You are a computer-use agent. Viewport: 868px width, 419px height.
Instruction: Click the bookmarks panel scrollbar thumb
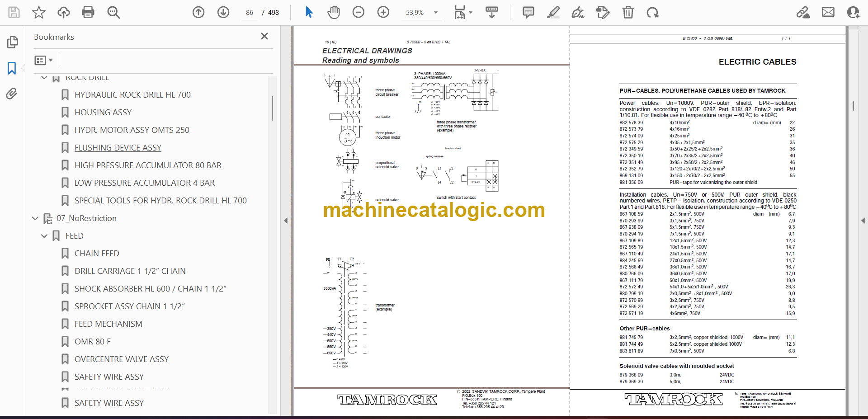[x=272, y=108]
